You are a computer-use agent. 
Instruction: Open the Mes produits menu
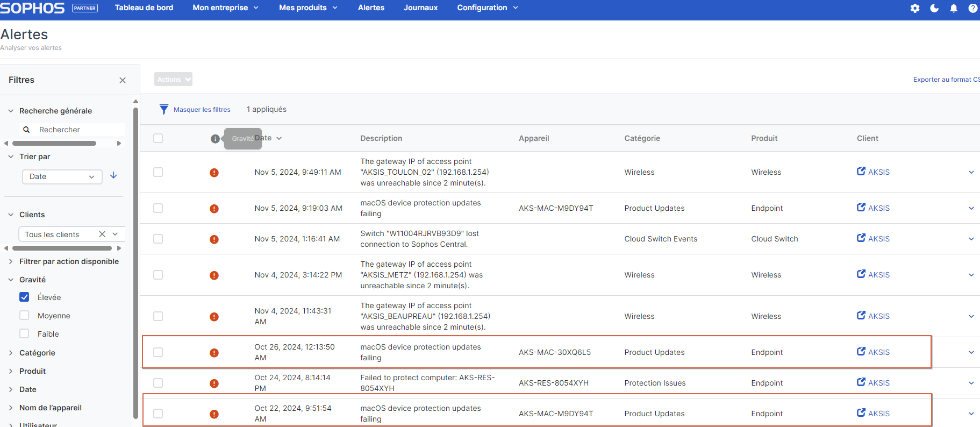click(x=309, y=8)
